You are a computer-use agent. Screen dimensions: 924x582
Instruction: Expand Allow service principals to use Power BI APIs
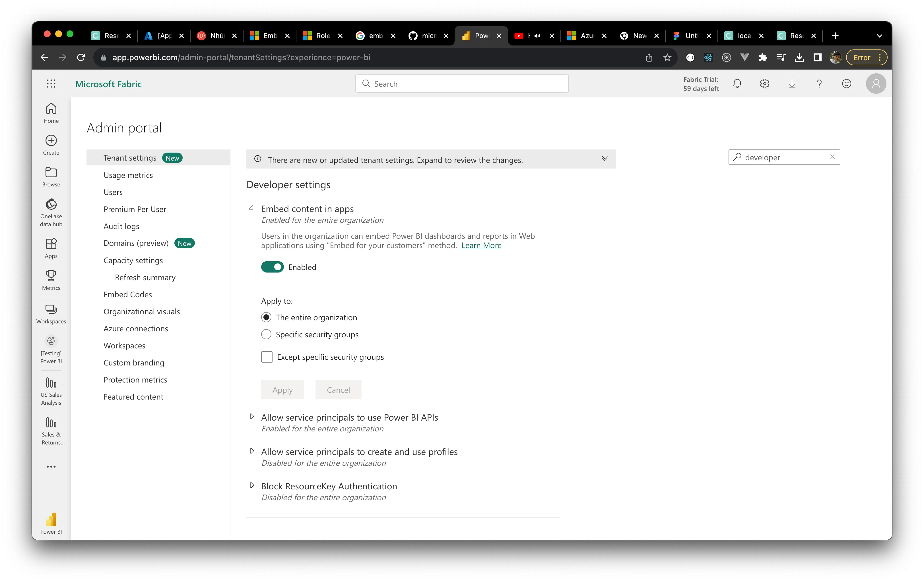click(x=252, y=417)
